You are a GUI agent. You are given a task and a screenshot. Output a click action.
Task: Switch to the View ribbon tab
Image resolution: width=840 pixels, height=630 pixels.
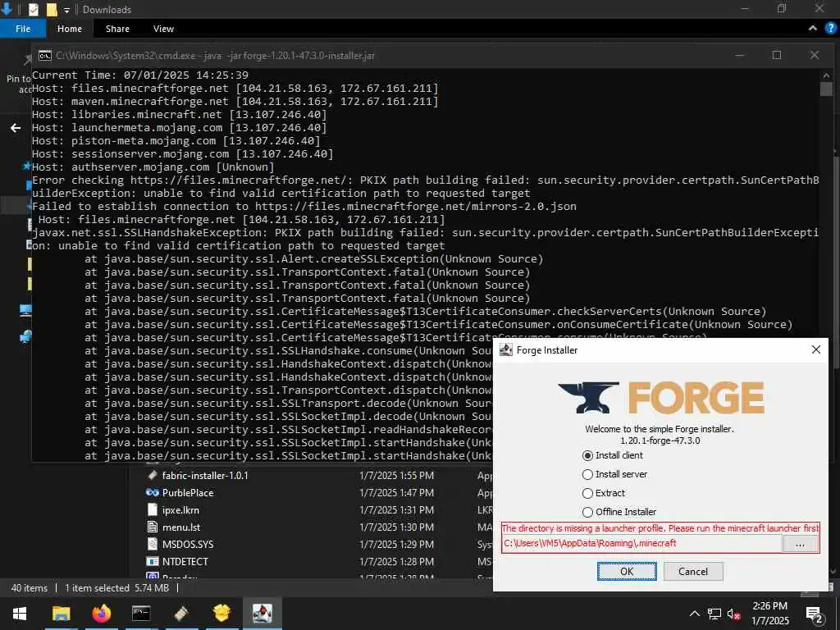[x=163, y=29]
